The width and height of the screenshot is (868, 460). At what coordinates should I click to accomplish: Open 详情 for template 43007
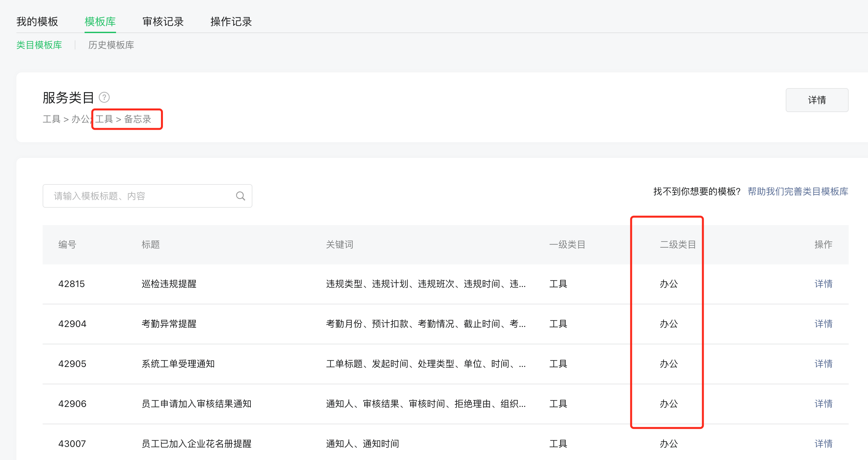click(823, 444)
